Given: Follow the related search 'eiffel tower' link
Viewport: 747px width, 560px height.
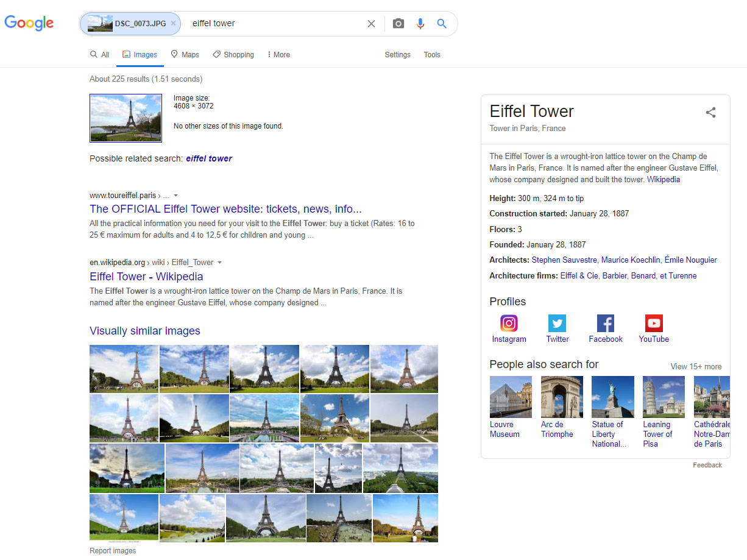Looking at the screenshot, I should (209, 158).
